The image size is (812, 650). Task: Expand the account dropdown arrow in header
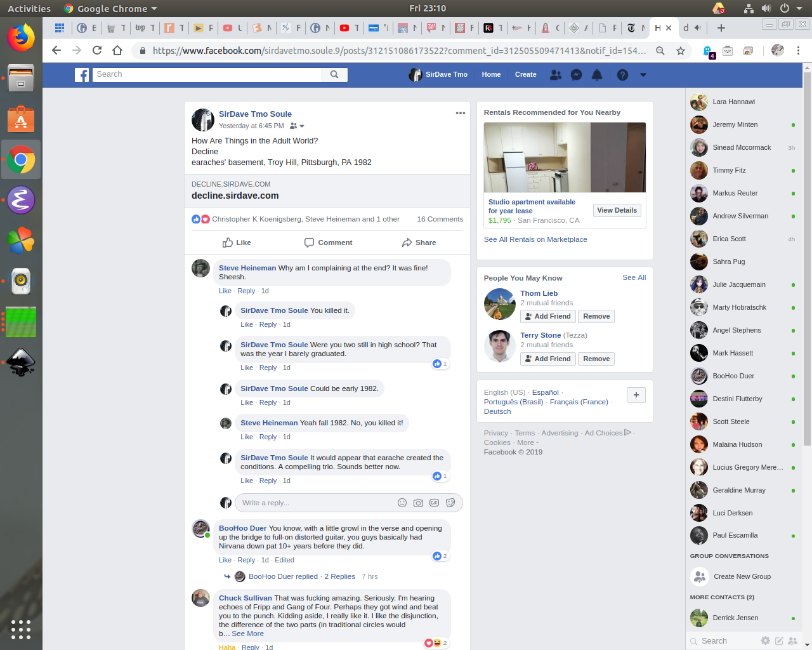[643, 75]
